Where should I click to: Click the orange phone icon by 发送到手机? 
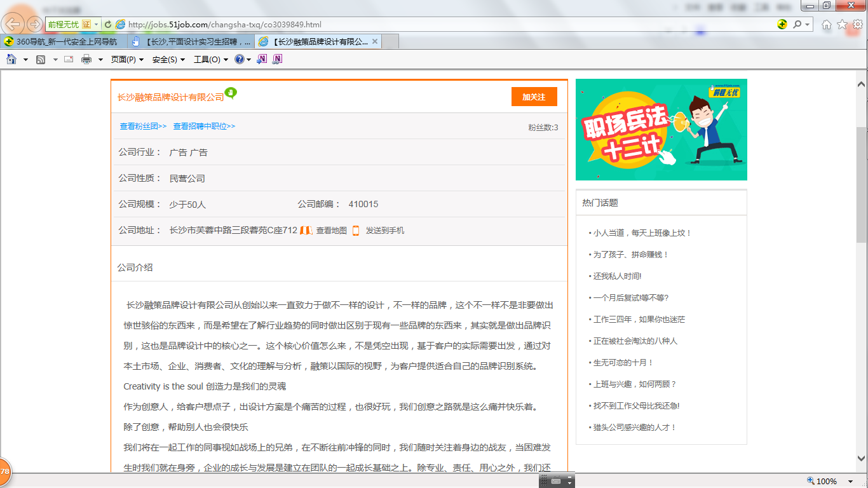pos(356,231)
